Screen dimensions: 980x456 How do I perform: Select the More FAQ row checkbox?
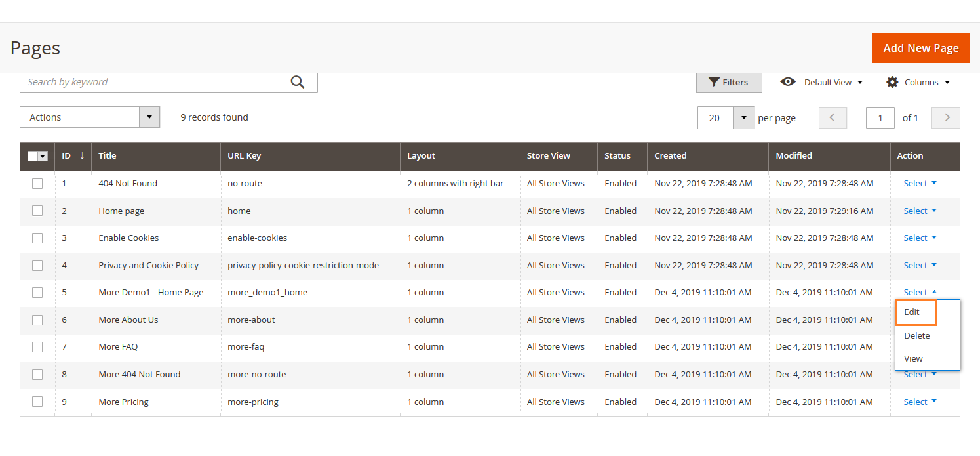click(x=37, y=347)
